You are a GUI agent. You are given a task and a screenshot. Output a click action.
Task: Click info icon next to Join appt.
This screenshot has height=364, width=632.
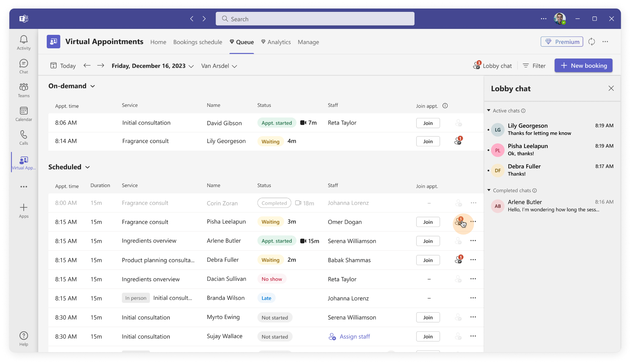tap(445, 106)
